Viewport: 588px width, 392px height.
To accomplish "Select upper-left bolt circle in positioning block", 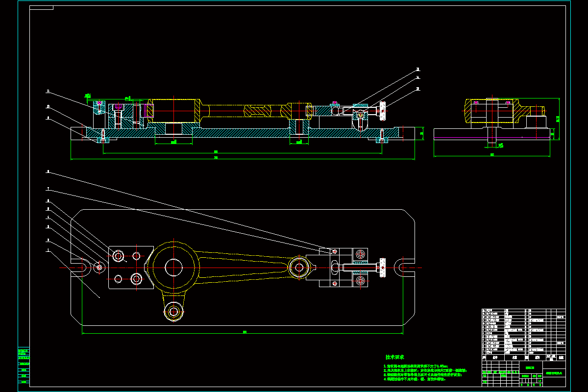I will [118, 255].
